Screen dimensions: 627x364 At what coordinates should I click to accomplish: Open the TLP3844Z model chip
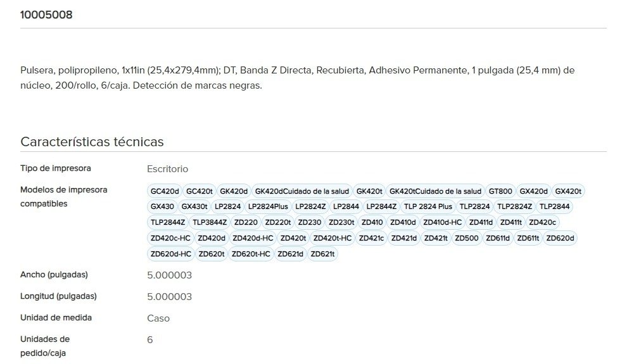pos(210,222)
